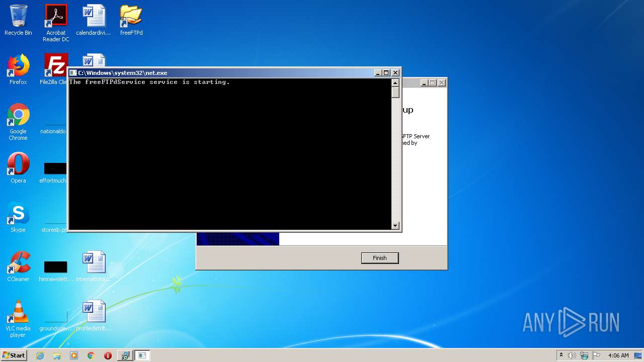644x362 pixels.
Task: Open the freeFTPd folder shortcut
Action: (x=131, y=20)
